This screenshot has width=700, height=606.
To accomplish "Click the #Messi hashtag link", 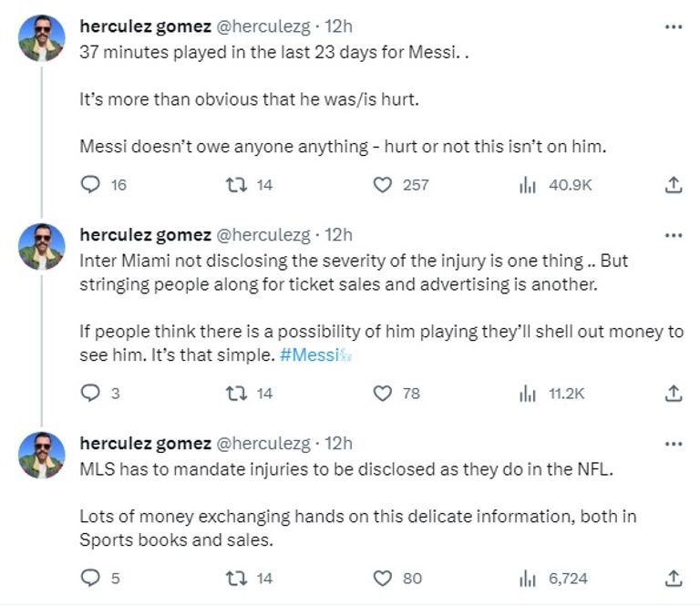I will 314,355.
